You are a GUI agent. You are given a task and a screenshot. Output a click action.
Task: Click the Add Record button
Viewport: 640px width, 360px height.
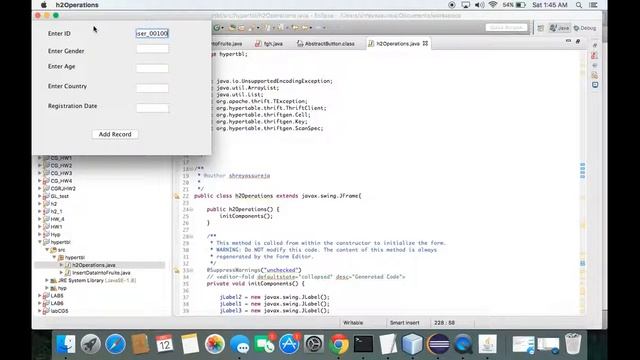115,134
